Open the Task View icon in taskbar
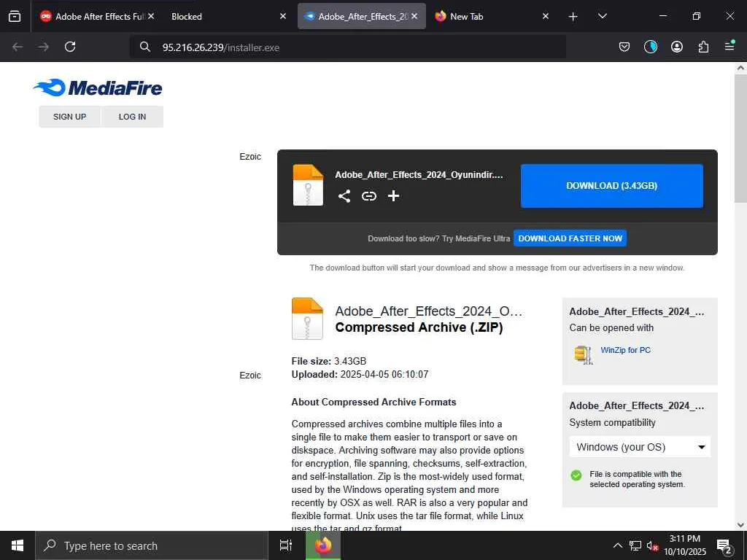The image size is (747, 560). point(286,545)
